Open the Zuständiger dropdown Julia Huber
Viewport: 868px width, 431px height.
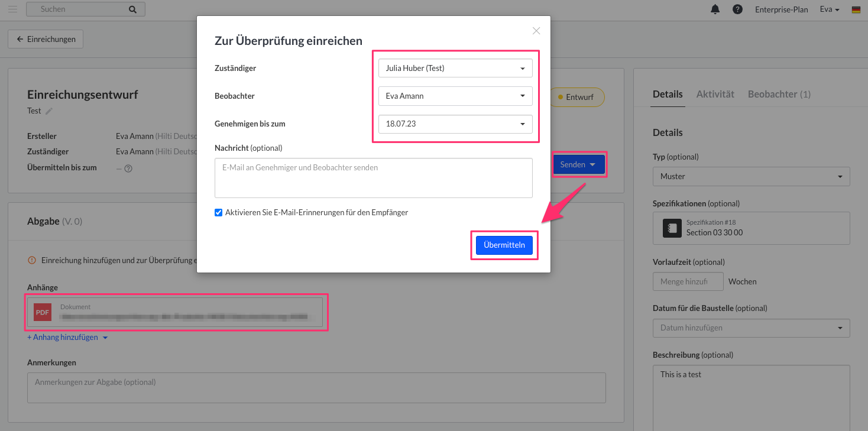coord(455,68)
